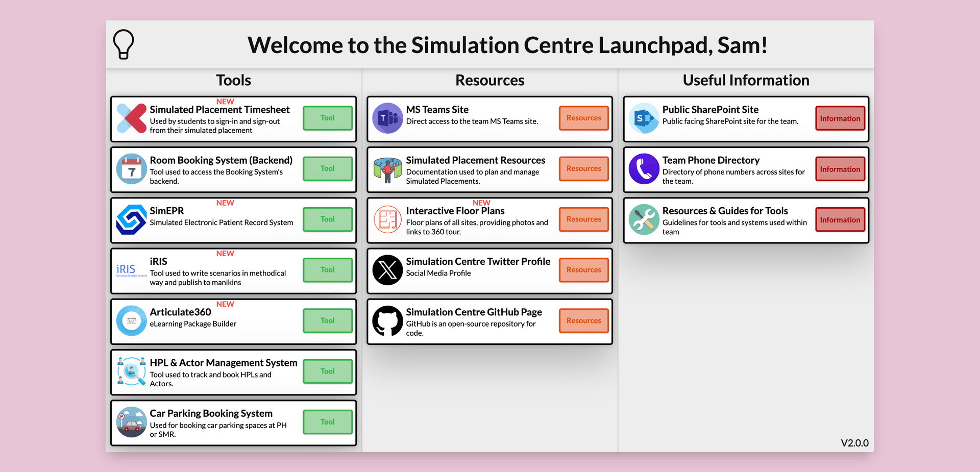Click the Interactive Floor Plans icon

pos(388,219)
